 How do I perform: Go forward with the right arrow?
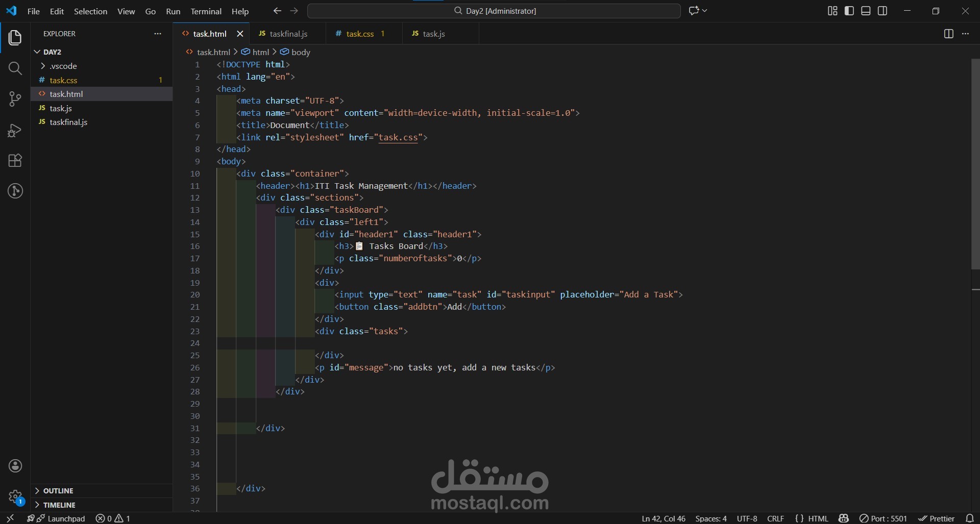(x=294, y=11)
